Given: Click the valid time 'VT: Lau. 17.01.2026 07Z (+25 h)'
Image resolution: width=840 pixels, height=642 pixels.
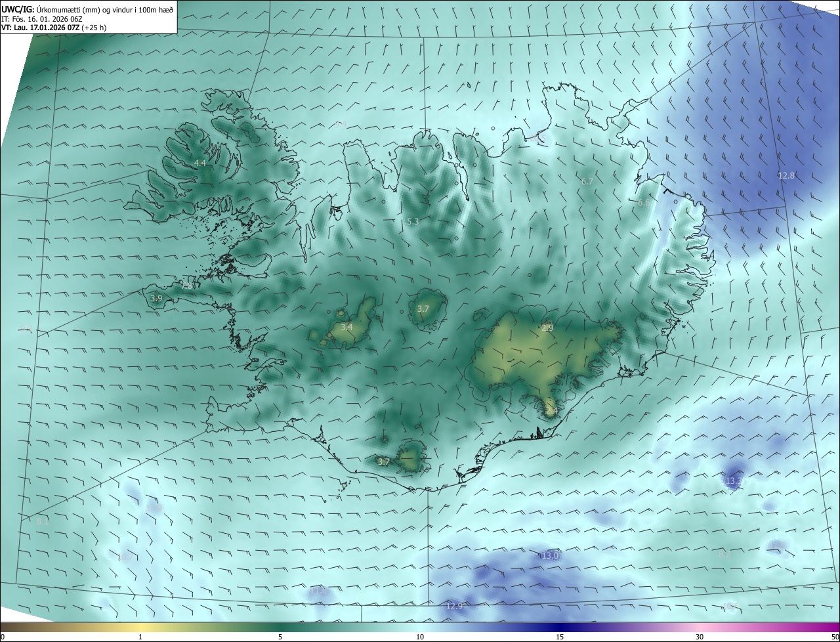Looking at the screenshot, I should pyautogui.click(x=54, y=28).
